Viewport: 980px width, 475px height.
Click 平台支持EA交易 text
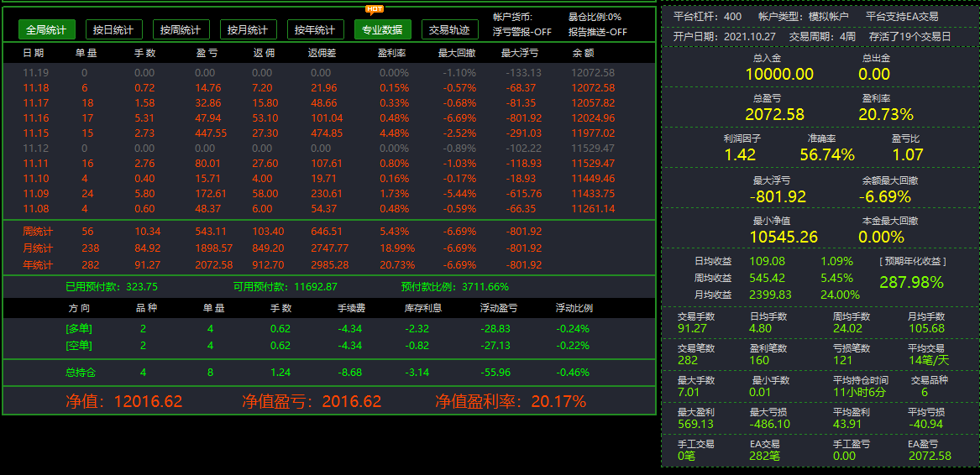pyautogui.click(x=902, y=17)
